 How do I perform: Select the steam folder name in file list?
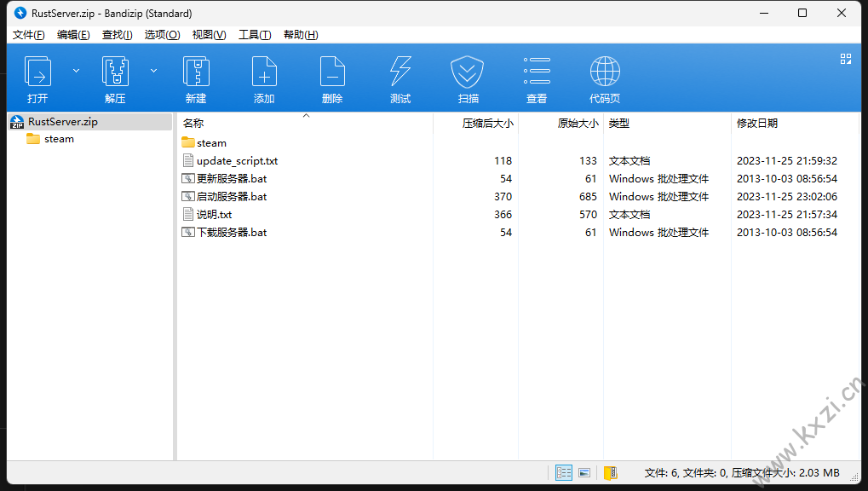211,143
